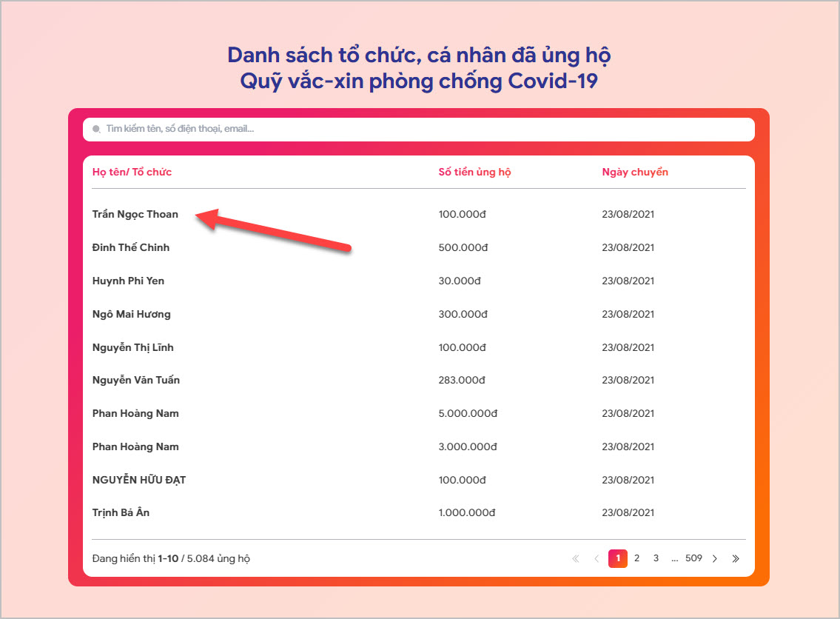
Task: Select page 1 in pagination
Action: click(618, 558)
